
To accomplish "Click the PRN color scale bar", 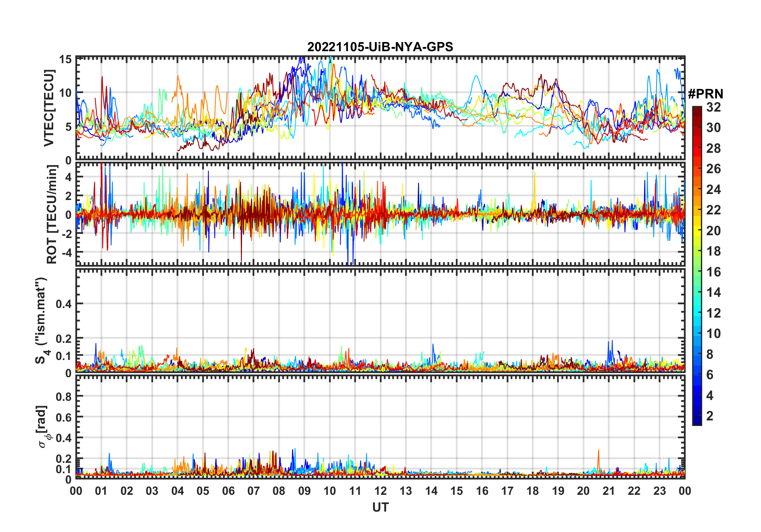I will 697,266.
